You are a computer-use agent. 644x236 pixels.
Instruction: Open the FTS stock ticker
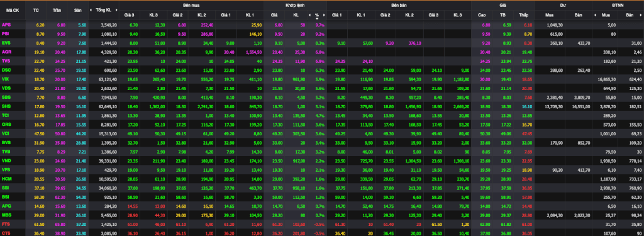tap(6, 223)
